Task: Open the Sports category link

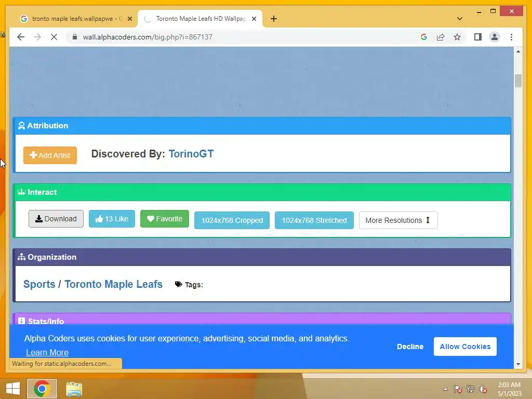Action: tap(39, 284)
